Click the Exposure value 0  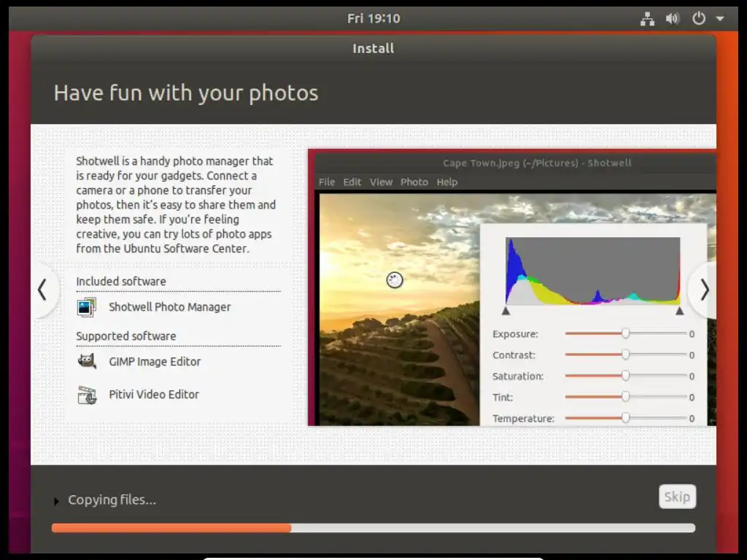tap(692, 334)
